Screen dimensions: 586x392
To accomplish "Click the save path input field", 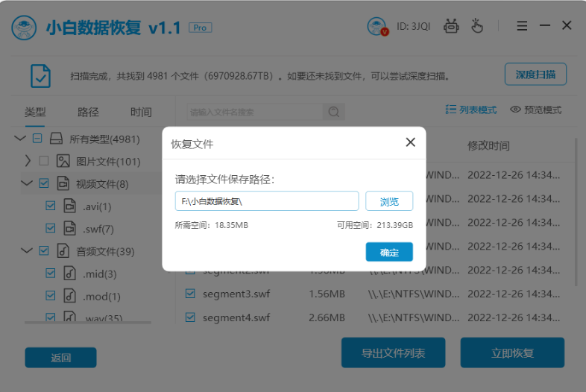I will point(267,201).
